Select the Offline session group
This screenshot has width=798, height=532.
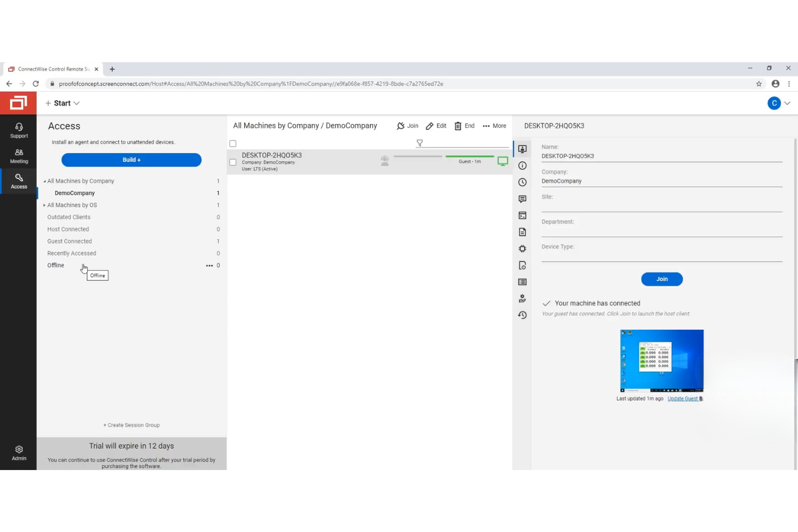tap(56, 265)
